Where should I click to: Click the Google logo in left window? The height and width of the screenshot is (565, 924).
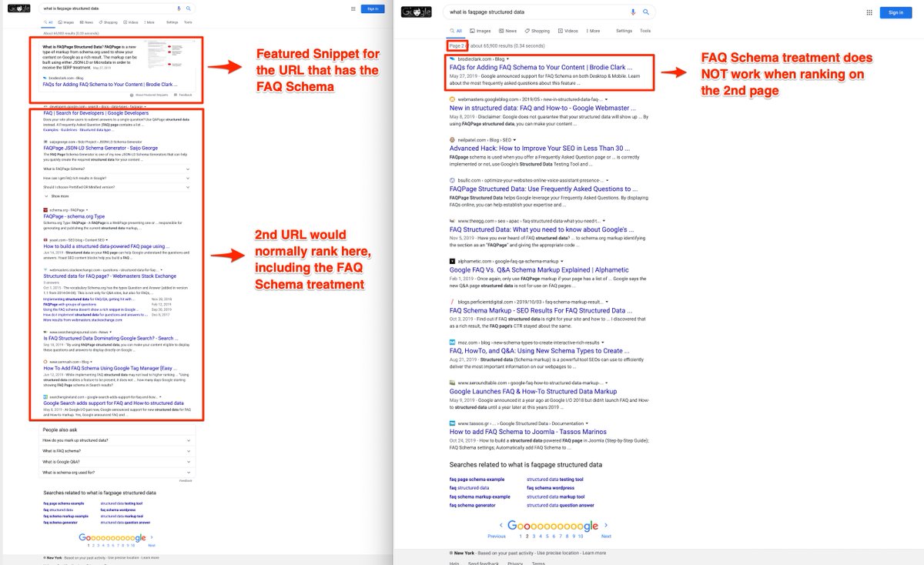pos(21,8)
